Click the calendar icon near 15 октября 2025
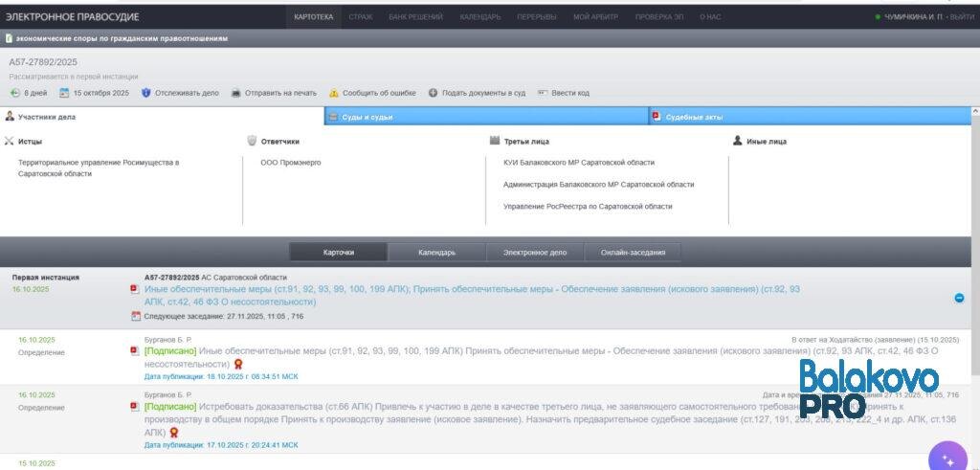This screenshot has width=980, height=470. point(64,93)
